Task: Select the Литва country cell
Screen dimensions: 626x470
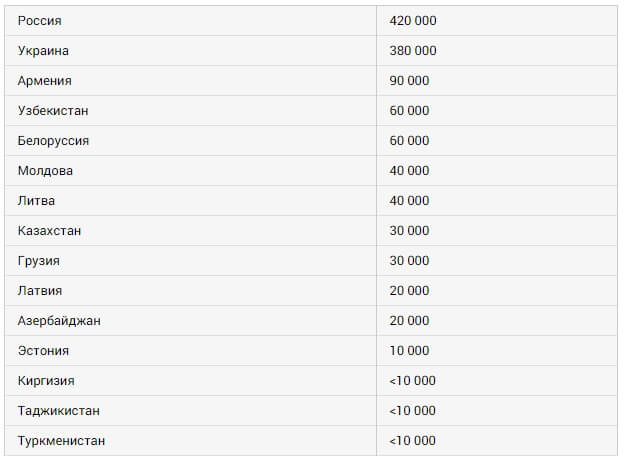Action: pos(36,201)
